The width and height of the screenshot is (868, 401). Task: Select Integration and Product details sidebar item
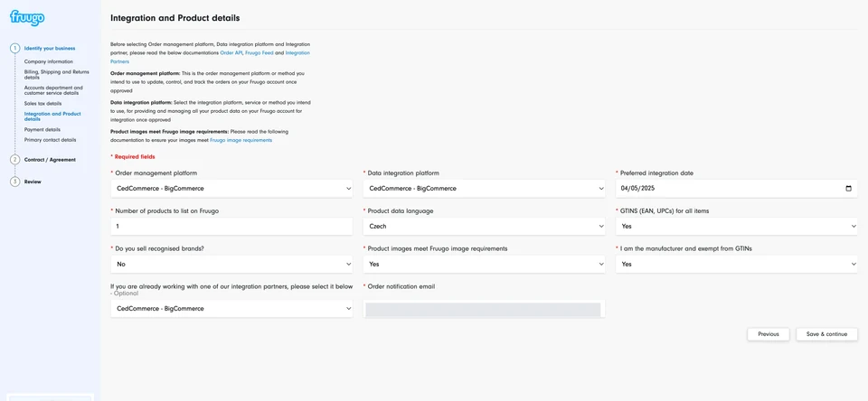[x=52, y=117]
